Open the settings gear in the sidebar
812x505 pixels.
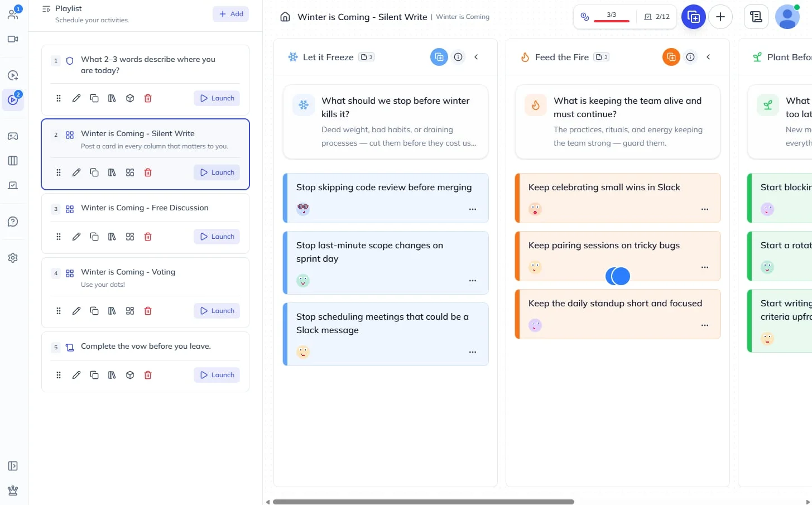[x=13, y=258]
